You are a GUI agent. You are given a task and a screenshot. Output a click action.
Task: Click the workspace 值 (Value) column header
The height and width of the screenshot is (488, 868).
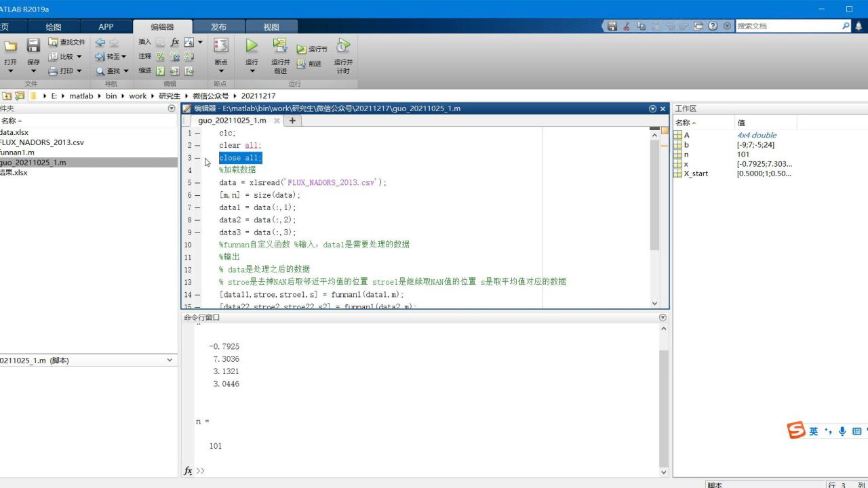point(766,123)
